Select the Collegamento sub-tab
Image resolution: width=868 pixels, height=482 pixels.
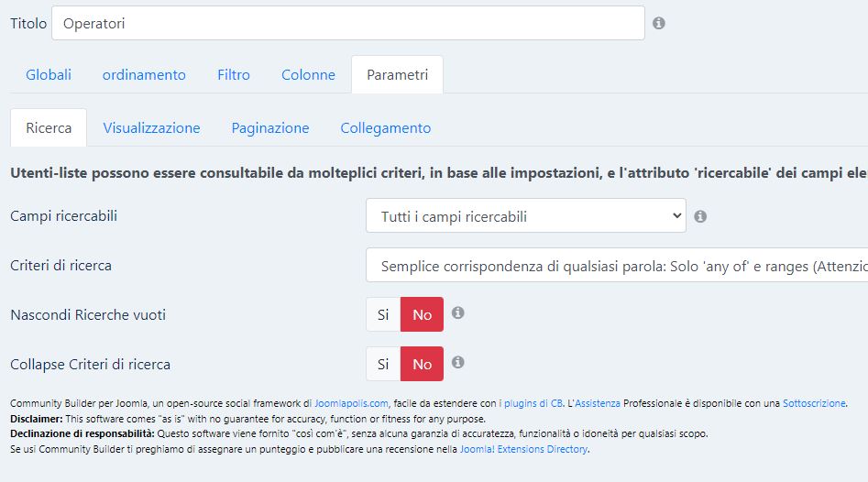[x=385, y=128]
